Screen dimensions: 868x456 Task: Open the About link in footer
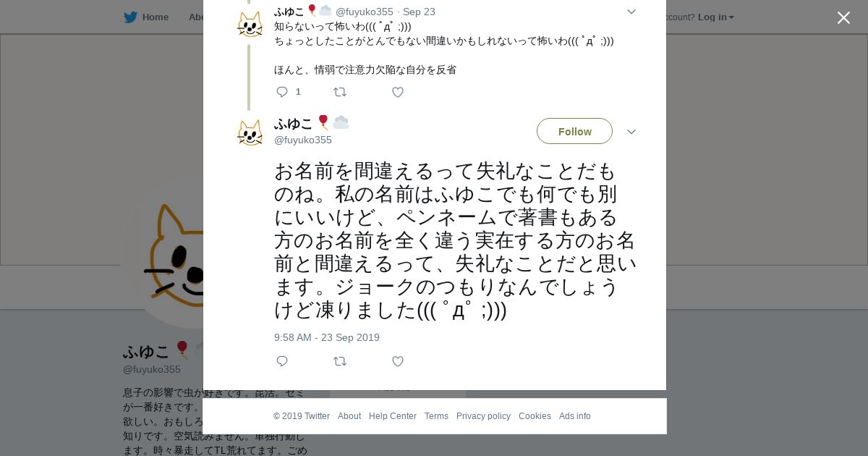click(349, 416)
